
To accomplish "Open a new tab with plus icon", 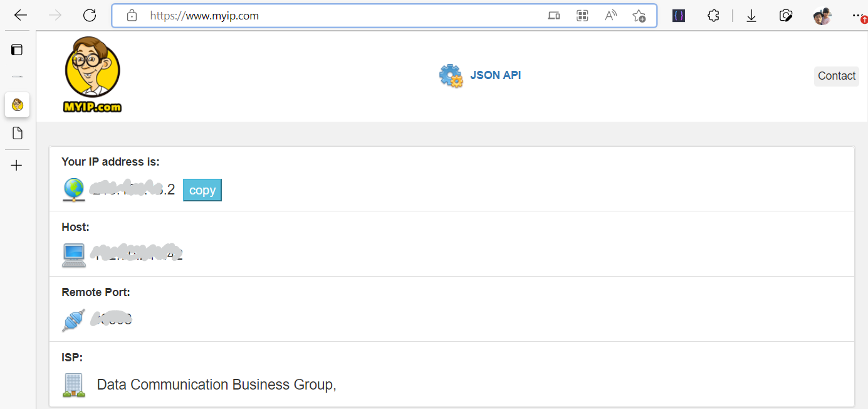I will [x=17, y=166].
